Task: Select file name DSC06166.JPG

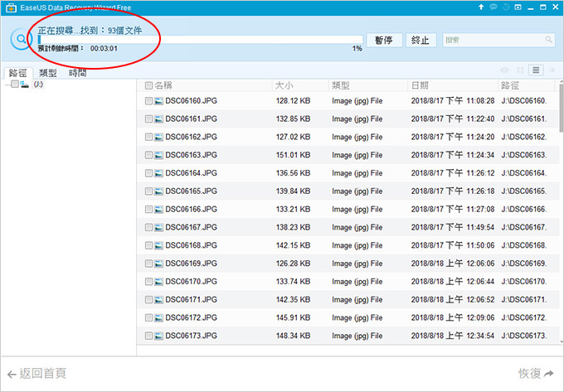Action: [191, 210]
